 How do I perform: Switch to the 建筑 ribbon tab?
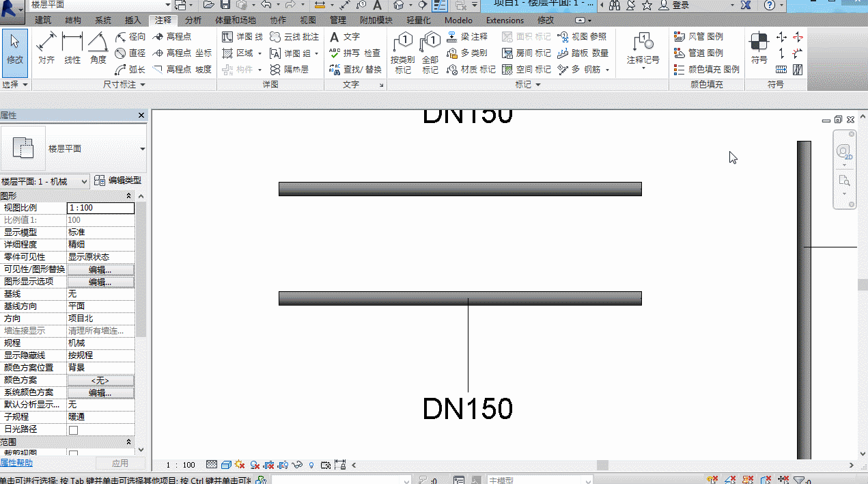click(43, 21)
